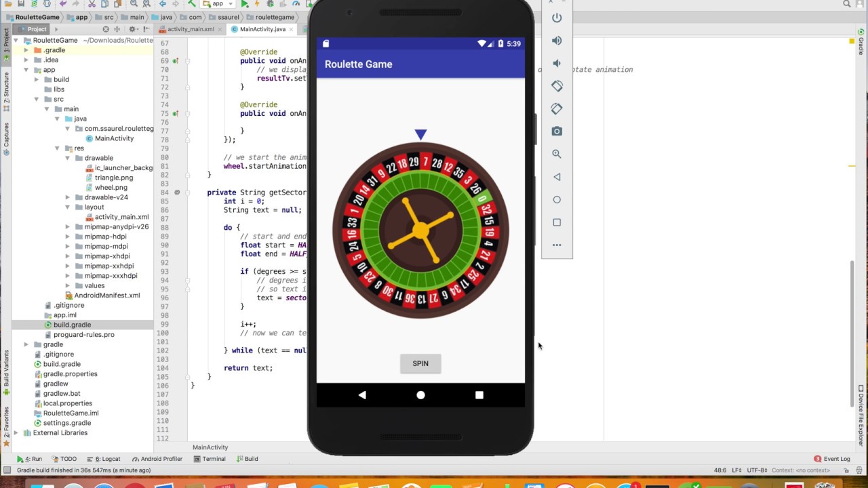The image size is (868, 488).
Task: Open the Logcat tool window tab
Action: coord(103,459)
